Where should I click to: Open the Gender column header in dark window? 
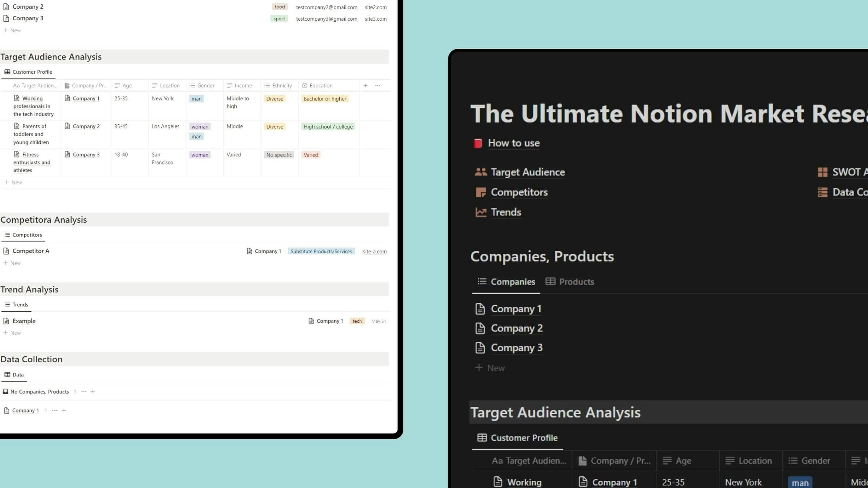click(814, 461)
